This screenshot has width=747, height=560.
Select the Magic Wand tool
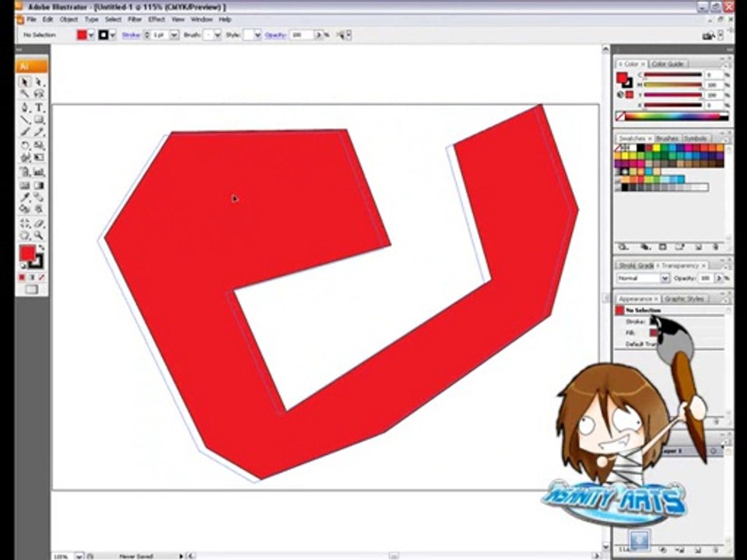pos(25,94)
